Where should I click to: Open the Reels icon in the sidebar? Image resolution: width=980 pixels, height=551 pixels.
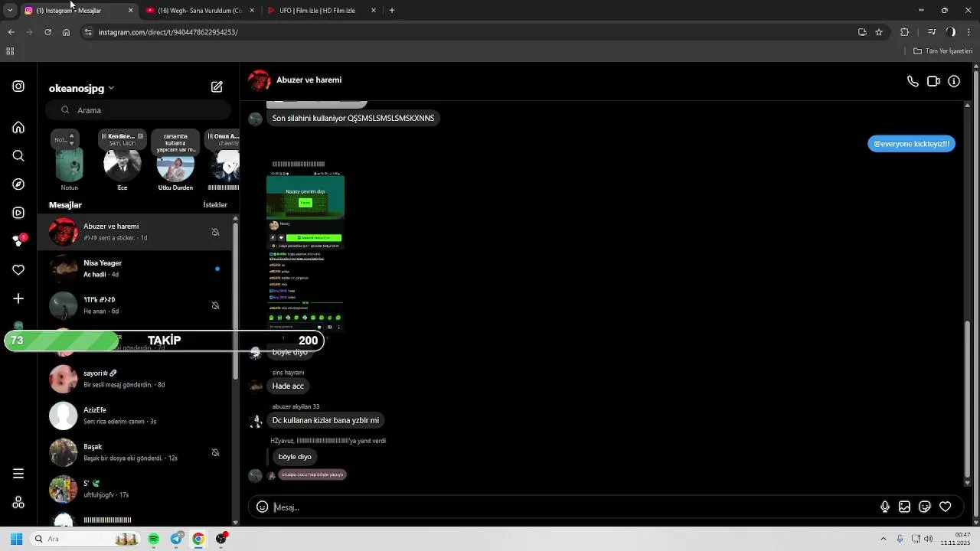(x=18, y=213)
